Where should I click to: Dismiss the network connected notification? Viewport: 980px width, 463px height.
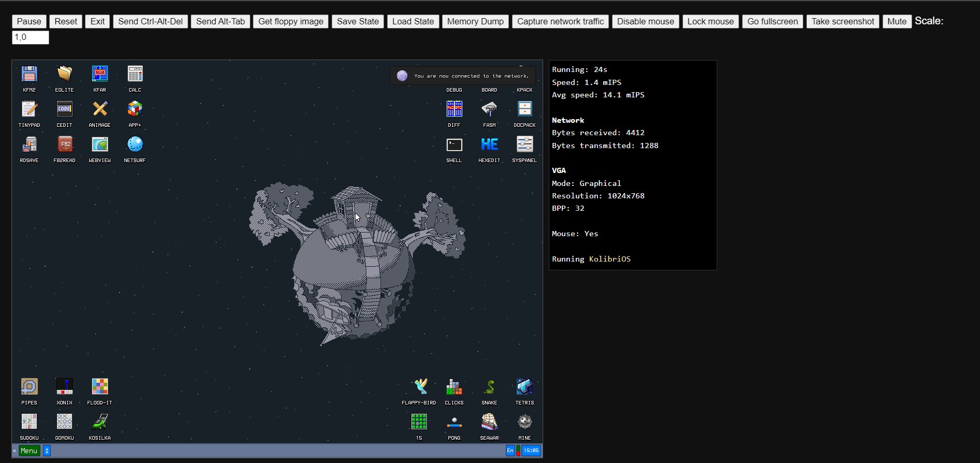[462, 76]
